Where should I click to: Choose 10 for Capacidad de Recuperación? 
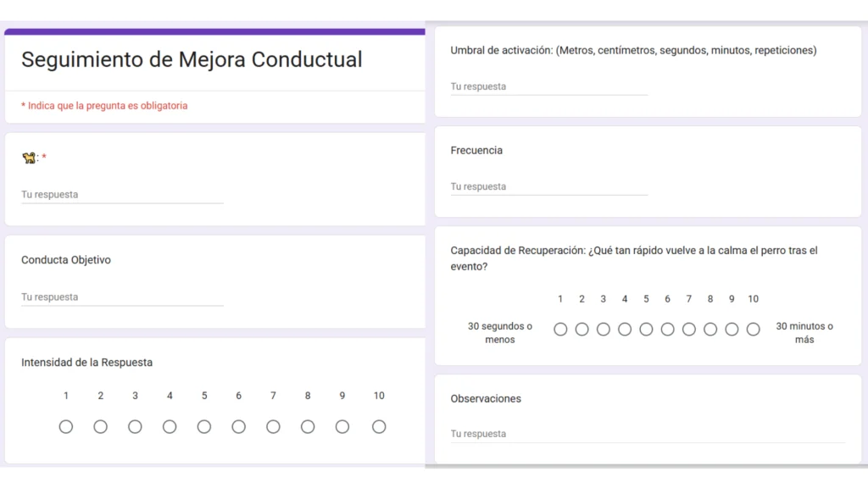point(753,330)
